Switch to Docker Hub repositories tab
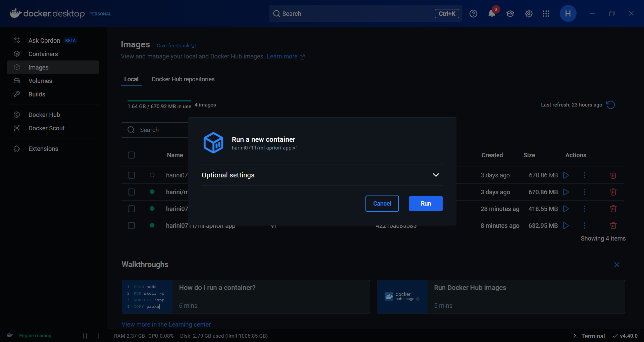 tap(183, 79)
